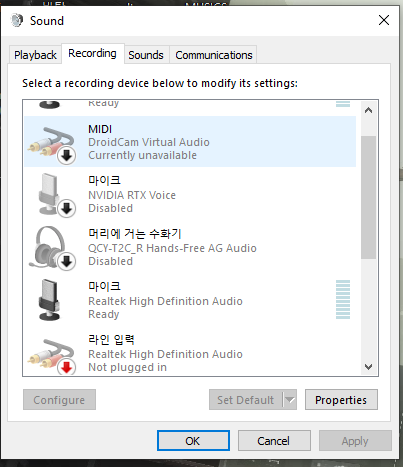Click the 라인 입력 line-in cable icon
This screenshot has height=467, width=403.
tap(51, 356)
